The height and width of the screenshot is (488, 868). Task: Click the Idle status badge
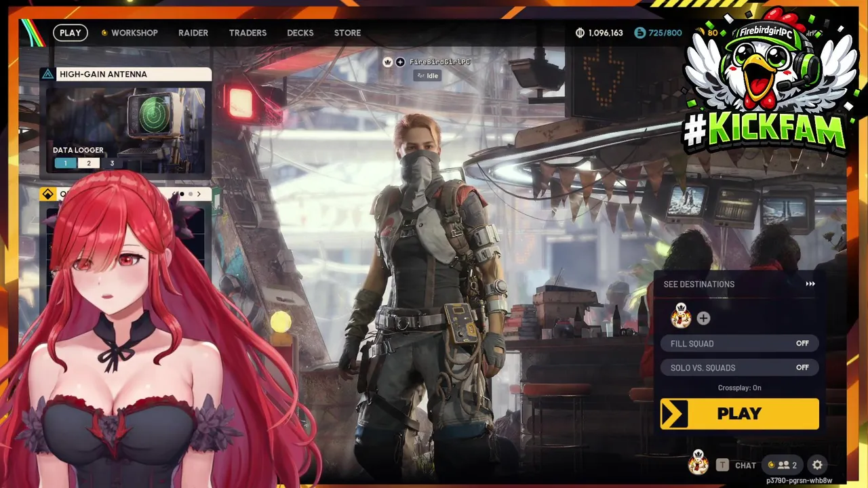coord(428,76)
